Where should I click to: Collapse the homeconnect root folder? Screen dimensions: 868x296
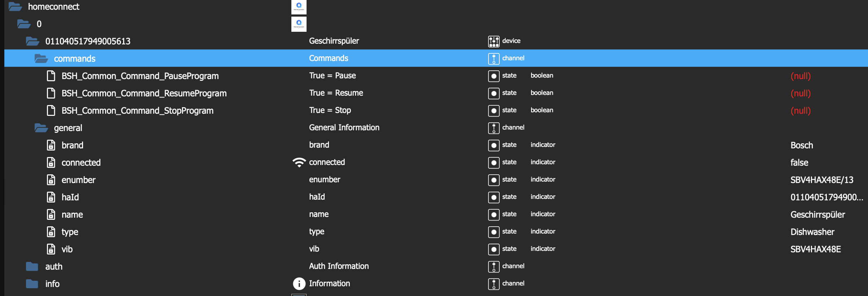[15, 6]
